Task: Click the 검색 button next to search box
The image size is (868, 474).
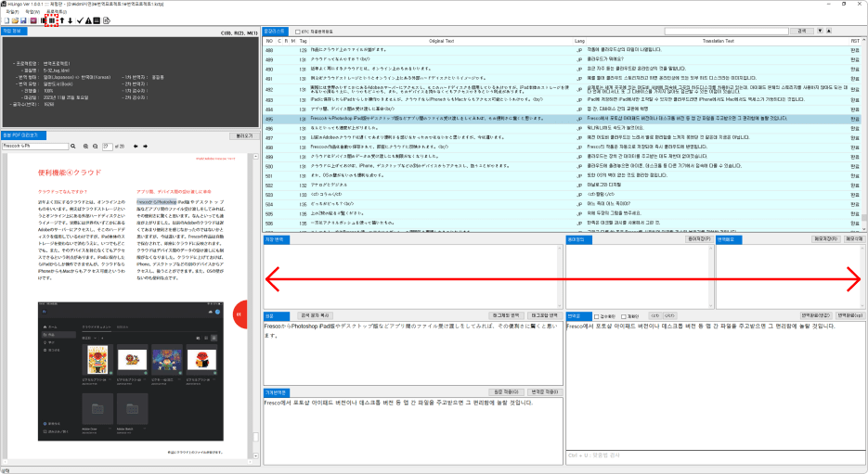Action: [801, 31]
